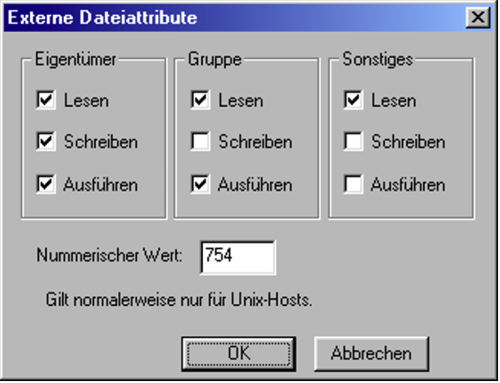Cancel with the Abbrechen button
Image resolution: width=500 pixels, height=383 pixels.
tap(371, 354)
